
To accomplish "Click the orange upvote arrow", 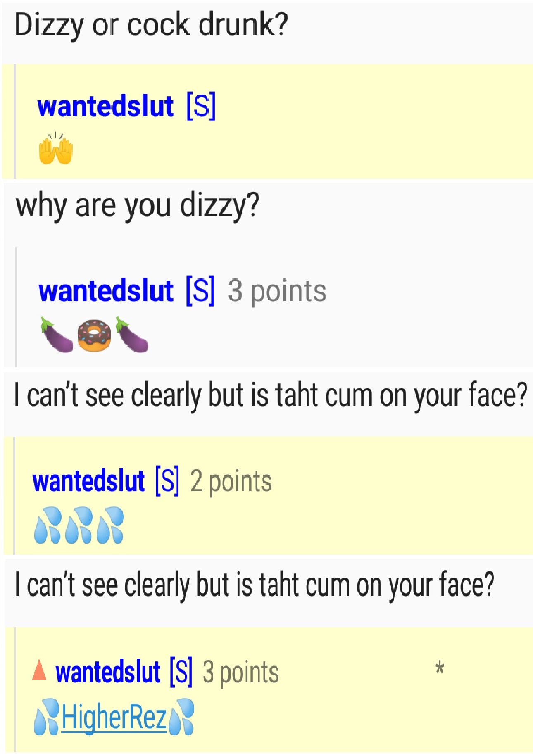I will pos(39,670).
